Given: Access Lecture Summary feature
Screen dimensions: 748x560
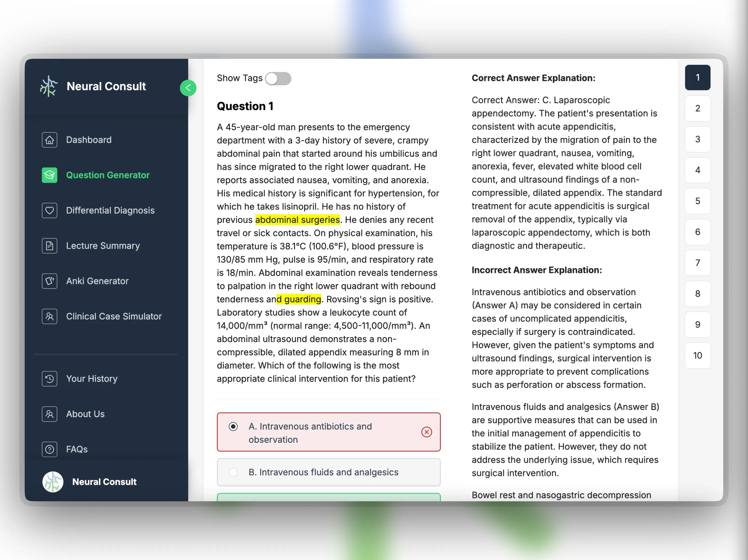Looking at the screenshot, I should 104,245.
